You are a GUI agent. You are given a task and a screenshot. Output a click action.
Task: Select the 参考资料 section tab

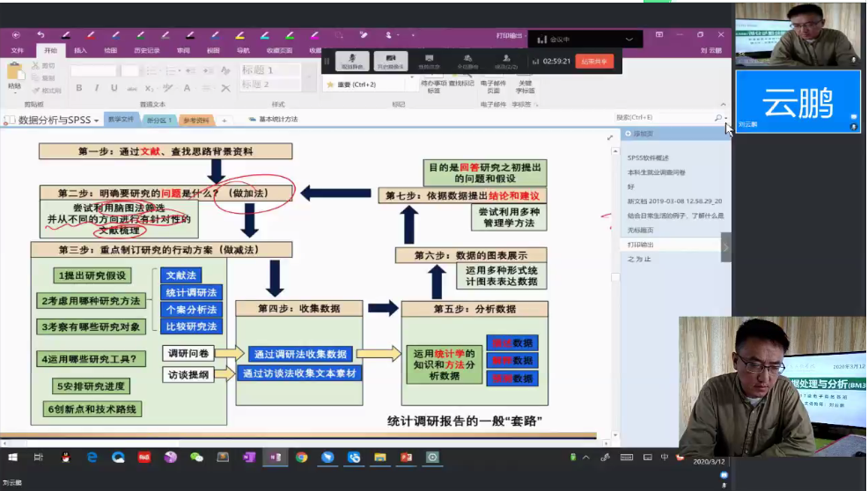coord(196,120)
